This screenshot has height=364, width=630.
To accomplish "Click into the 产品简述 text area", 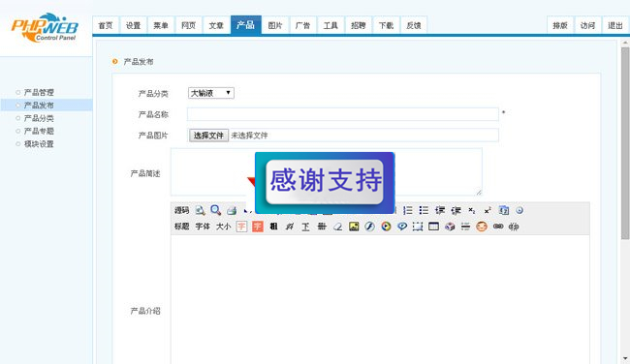I will tap(327, 171).
